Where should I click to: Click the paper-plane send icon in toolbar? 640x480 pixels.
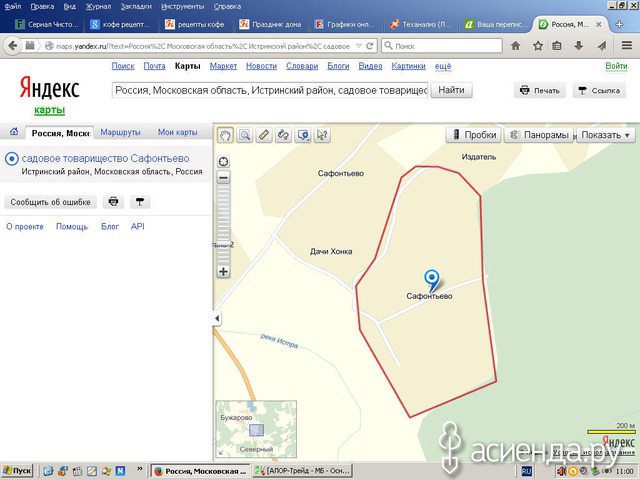click(602, 46)
